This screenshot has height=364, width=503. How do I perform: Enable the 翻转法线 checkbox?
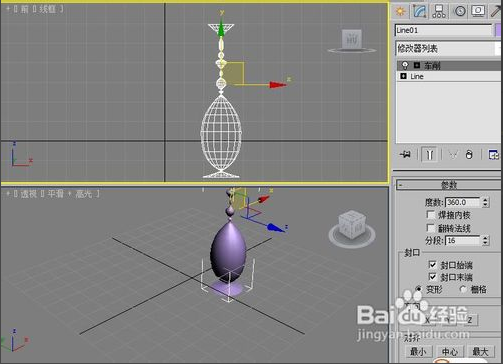point(431,228)
